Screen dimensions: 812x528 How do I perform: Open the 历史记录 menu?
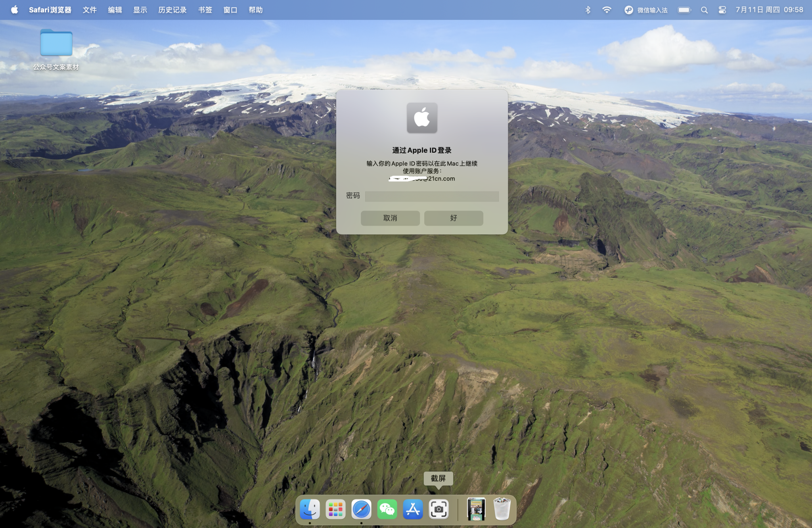pyautogui.click(x=172, y=10)
